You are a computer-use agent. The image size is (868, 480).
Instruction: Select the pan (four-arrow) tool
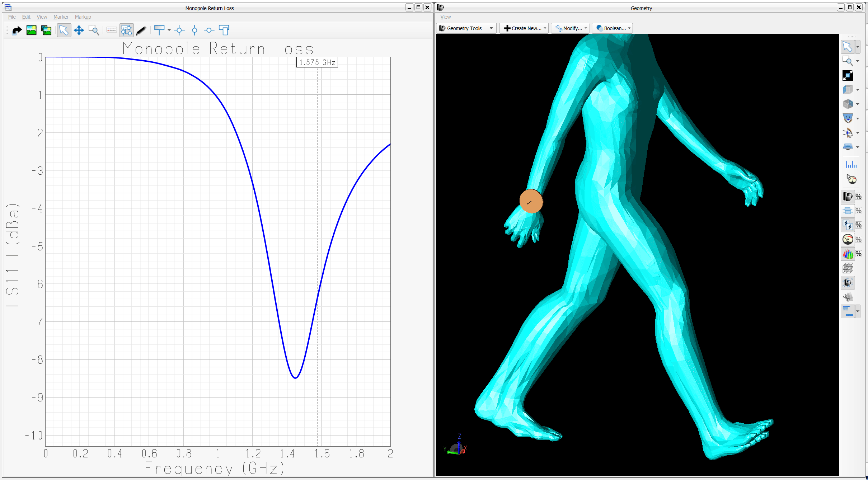[79, 30]
